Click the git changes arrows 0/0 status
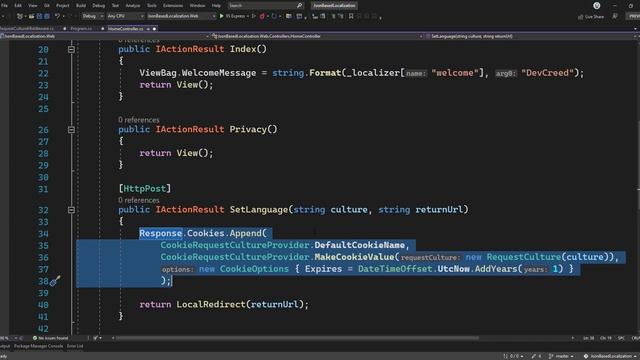 click(513, 356)
